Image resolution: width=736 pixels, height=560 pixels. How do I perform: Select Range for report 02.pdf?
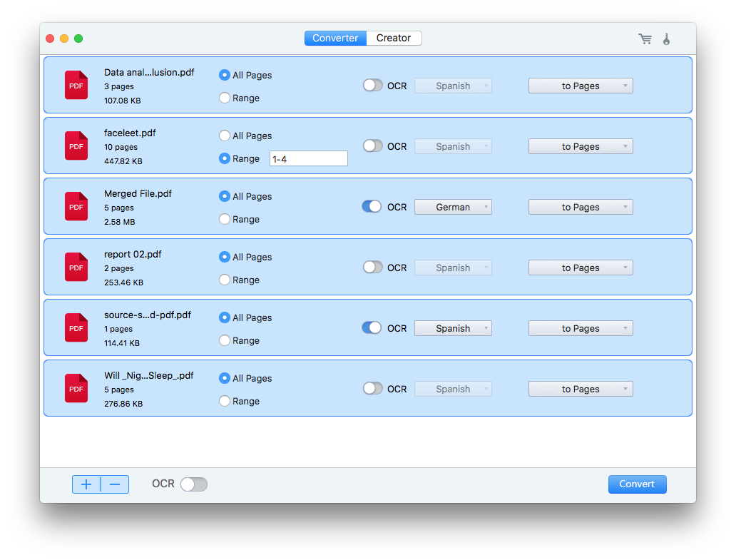(x=225, y=280)
